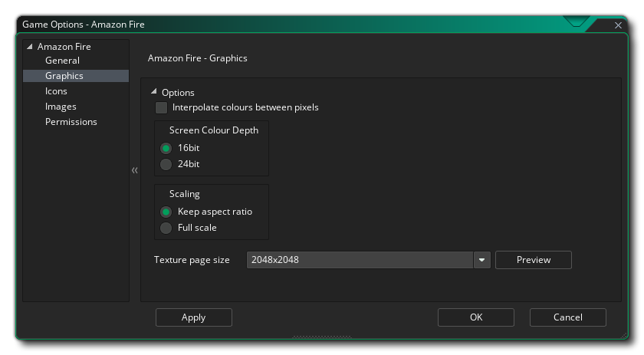
Task: Select Graphics in the sidebar
Action: pyautogui.click(x=64, y=76)
